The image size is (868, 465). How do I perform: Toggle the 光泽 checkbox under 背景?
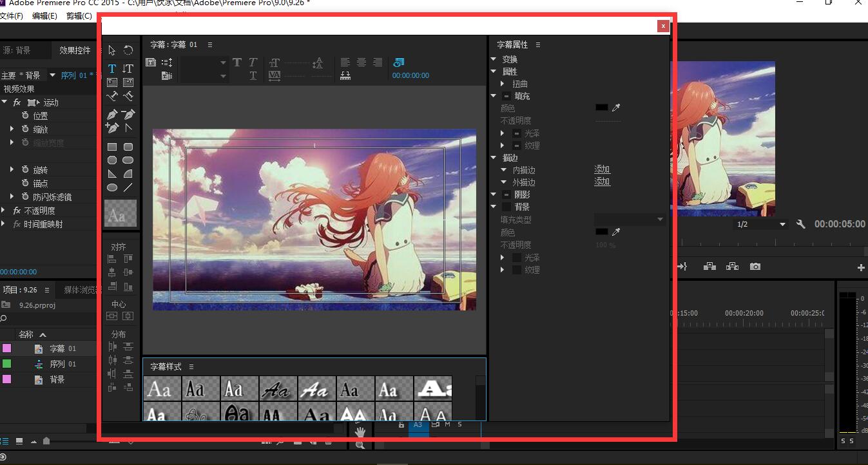point(517,258)
